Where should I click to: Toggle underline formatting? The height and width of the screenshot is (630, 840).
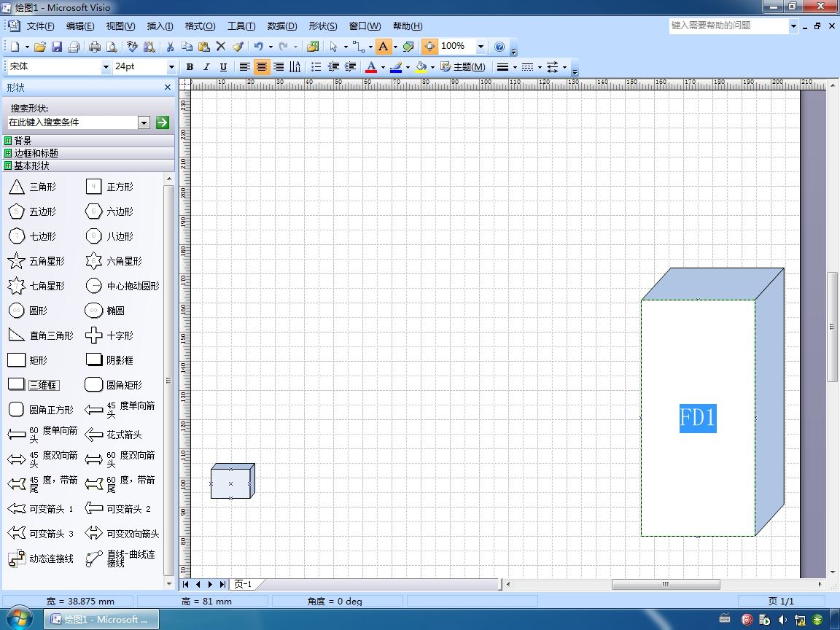pyautogui.click(x=223, y=67)
